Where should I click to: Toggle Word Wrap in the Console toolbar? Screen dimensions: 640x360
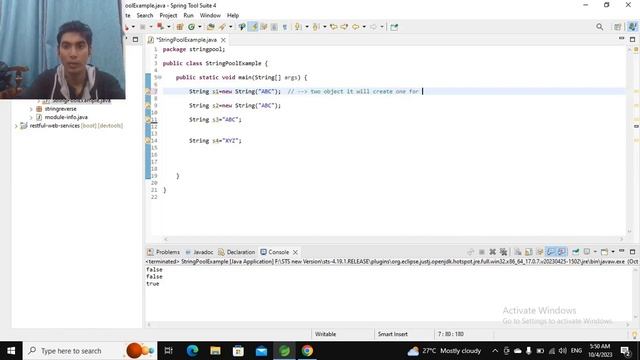pos(540,252)
